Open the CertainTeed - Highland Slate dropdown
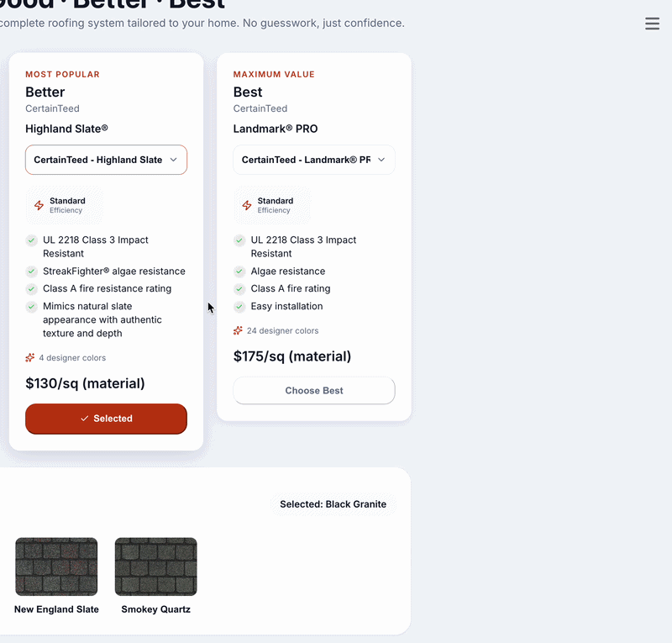 coord(107,160)
